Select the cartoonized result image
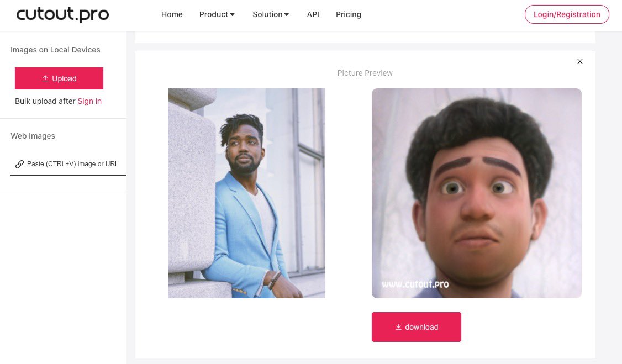622x364 pixels. (476, 193)
